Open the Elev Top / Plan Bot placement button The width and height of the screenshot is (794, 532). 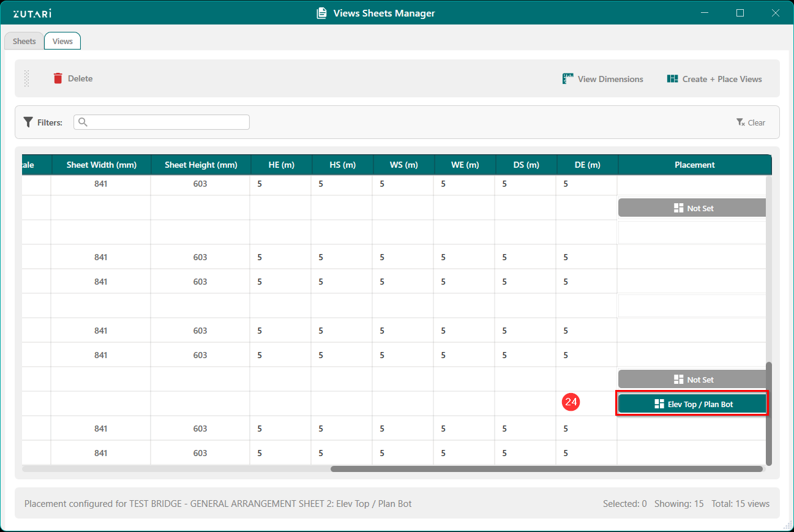[x=692, y=404]
